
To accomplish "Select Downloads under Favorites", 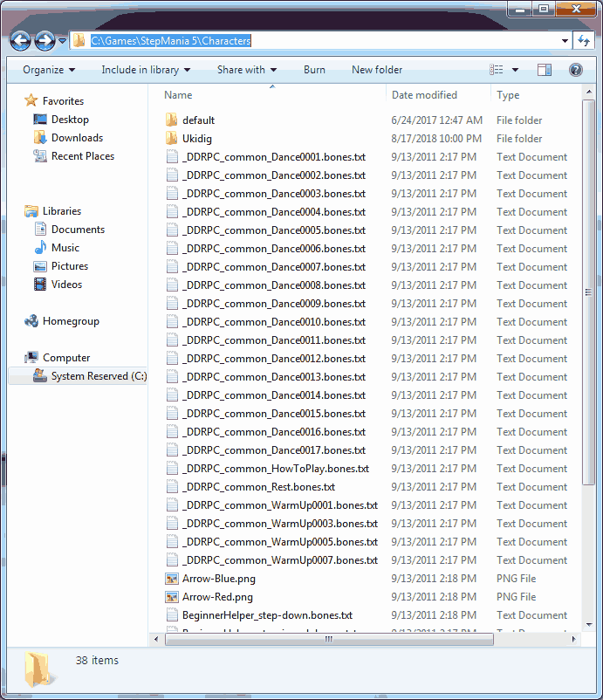I will click(77, 138).
